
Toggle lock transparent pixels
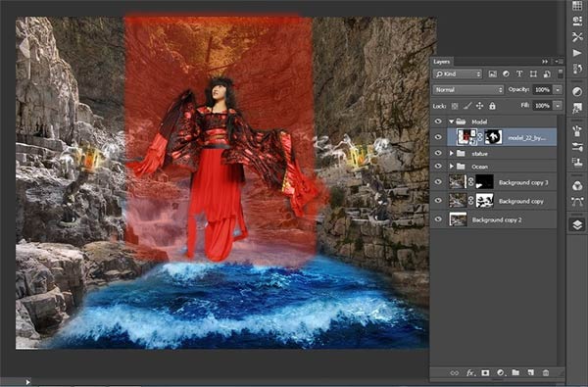tap(455, 106)
